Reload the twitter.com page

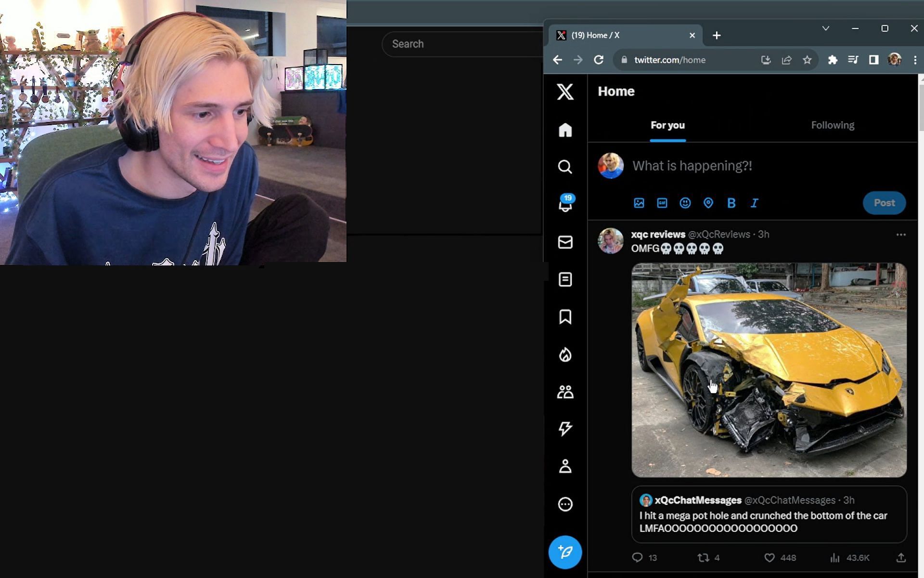[x=599, y=60]
